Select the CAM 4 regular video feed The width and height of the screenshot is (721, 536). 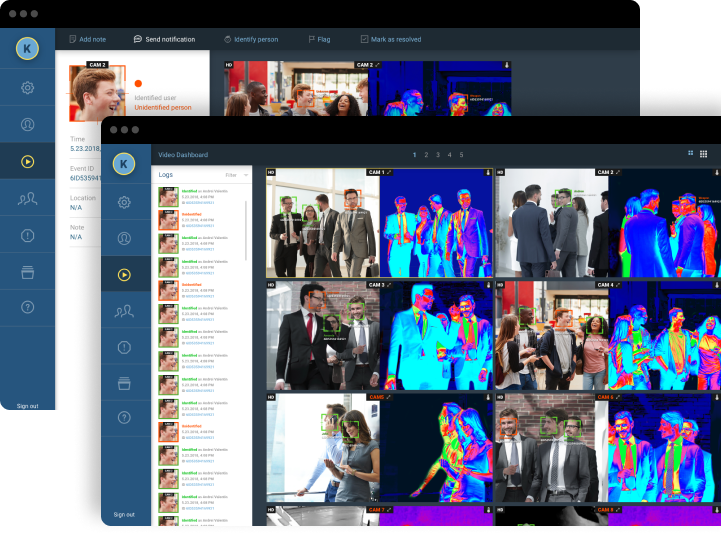click(552, 336)
